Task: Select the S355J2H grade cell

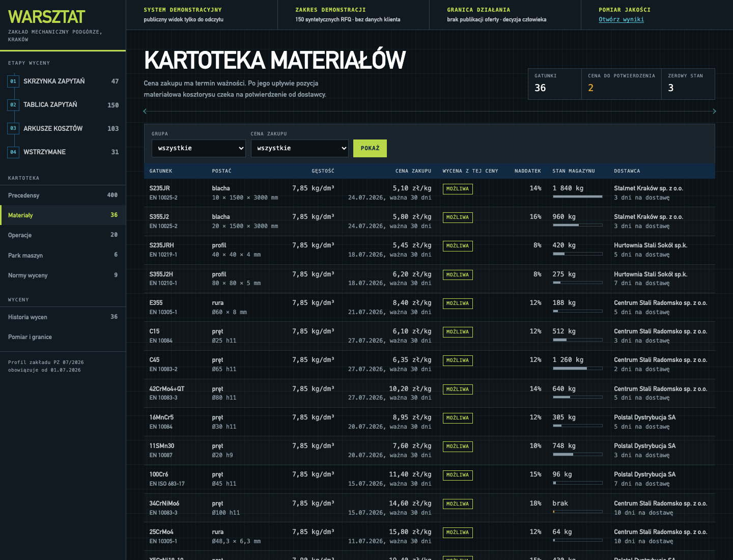Action: pyautogui.click(x=176, y=278)
